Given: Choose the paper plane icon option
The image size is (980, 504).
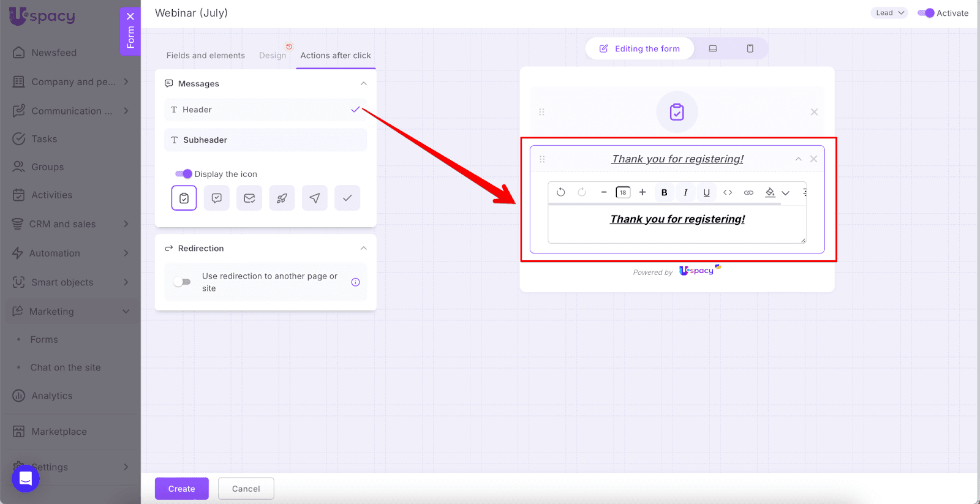Looking at the screenshot, I should [314, 198].
